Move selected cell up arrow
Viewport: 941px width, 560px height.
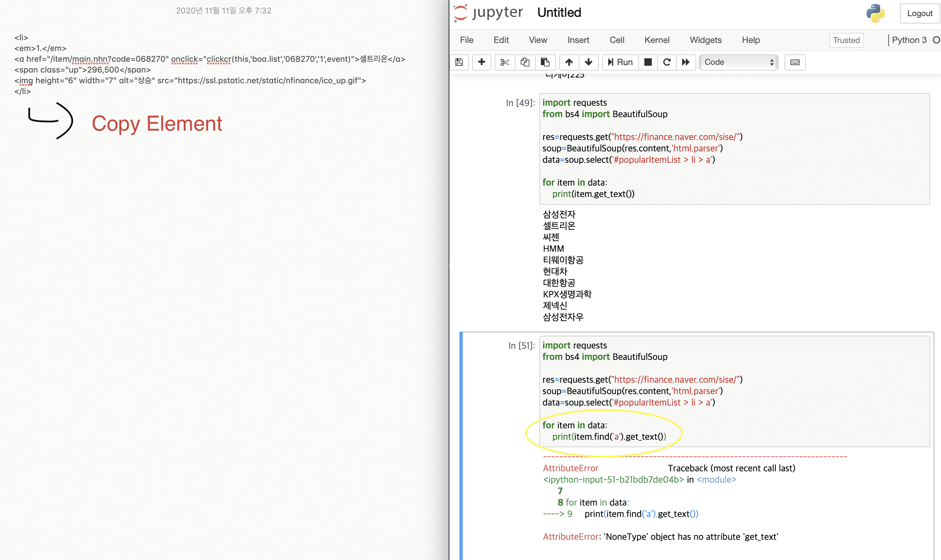[x=569, y=62]
